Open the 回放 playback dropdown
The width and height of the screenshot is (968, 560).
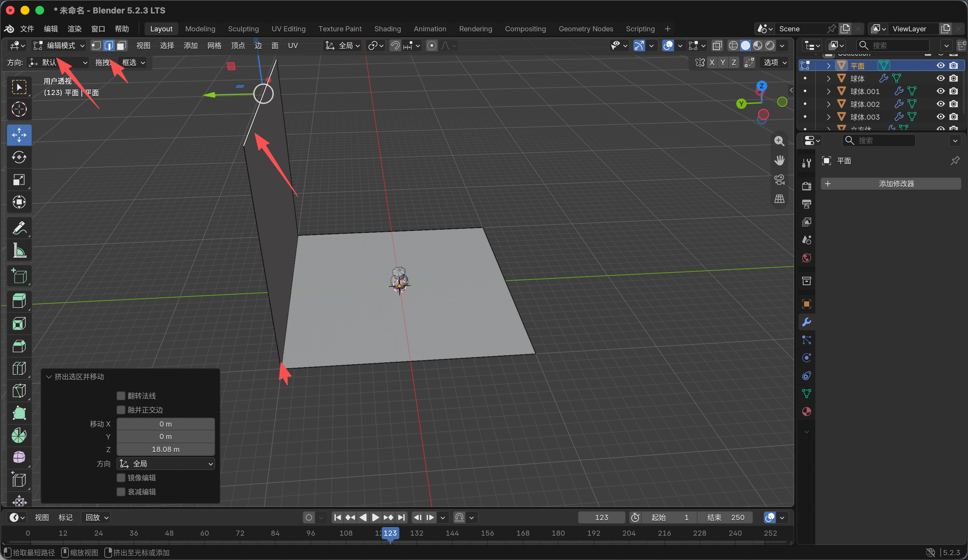pyautogui.click(x=96, y=517)
